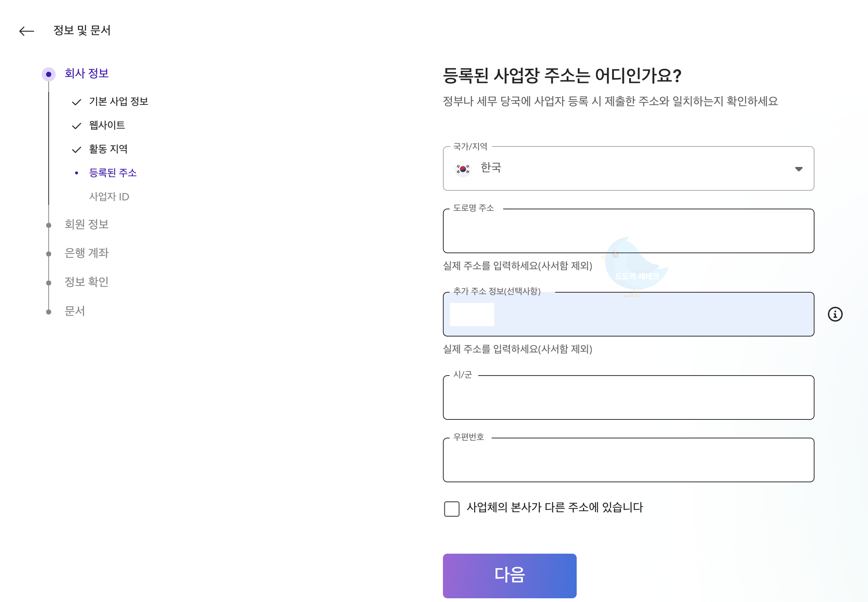Select 회원 정보 in the sidebar
The height and width of the screenshot is (602, 868).
click(87, 225)
